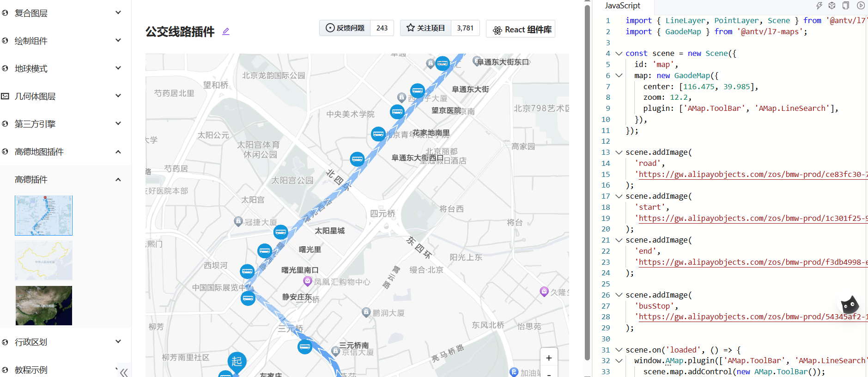868x377 pixels.
Task: Fold code block at line 31
Action: 619,350
